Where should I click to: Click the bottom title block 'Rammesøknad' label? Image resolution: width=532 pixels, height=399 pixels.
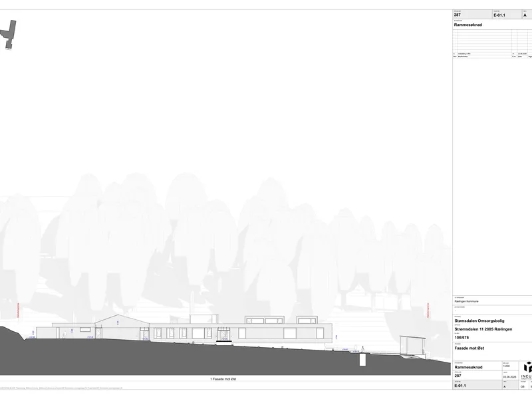pos(468,367)
